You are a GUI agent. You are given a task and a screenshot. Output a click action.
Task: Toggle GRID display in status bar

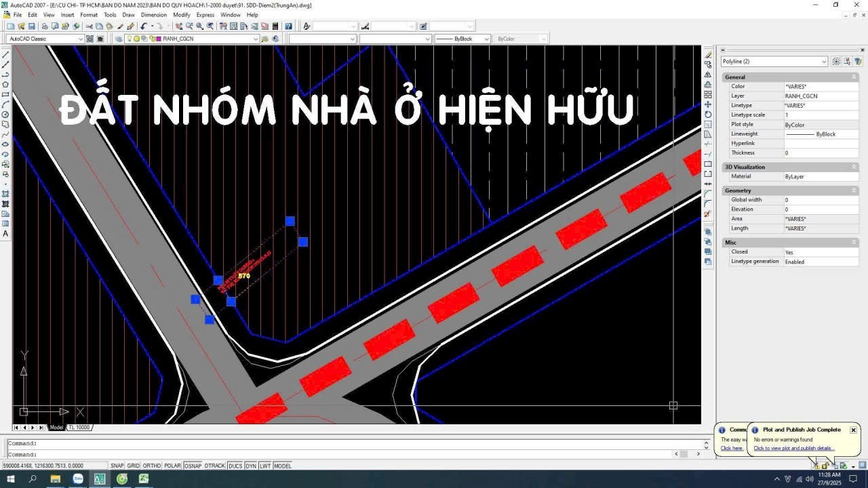pyautogui.click(x=134, y=466)
